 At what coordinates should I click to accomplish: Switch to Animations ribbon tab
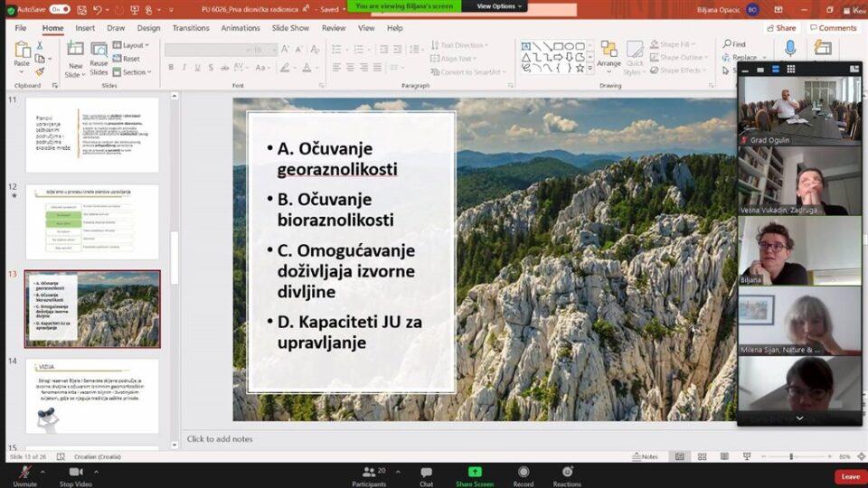pyautogui.click(x=241, y=28)
